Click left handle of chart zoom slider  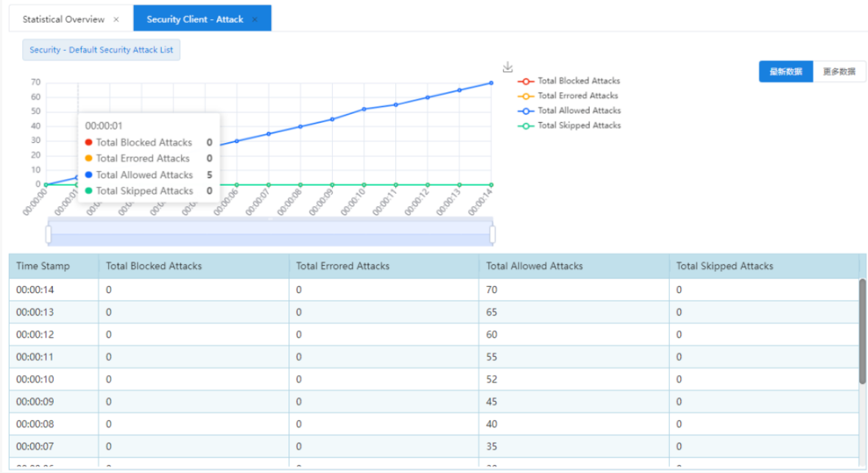coord(49,234)
